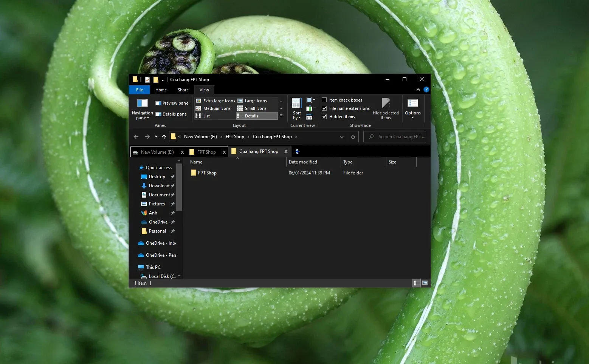The width and height of the screenshot is (589, 364).
Task: Click New Volume (E:) in address bar
Action: point(200,137)
